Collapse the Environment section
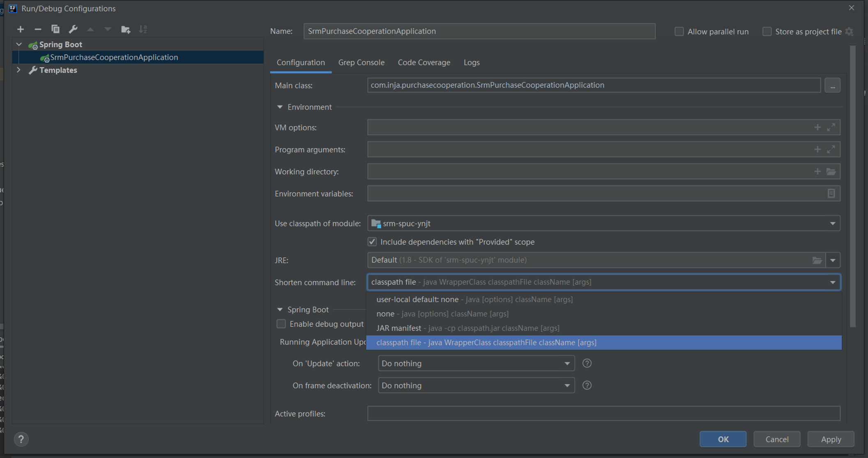868x458 pixels. pyautogui.click(x=280, y=107)
